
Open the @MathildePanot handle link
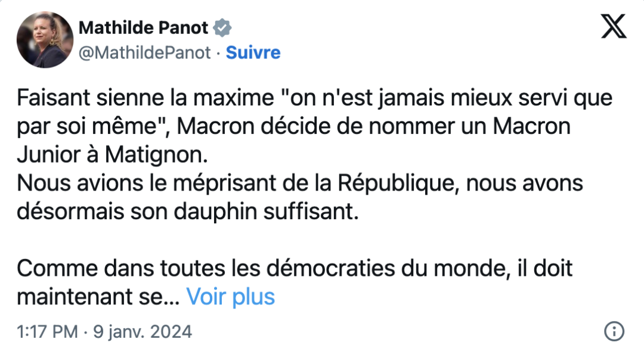144,52
